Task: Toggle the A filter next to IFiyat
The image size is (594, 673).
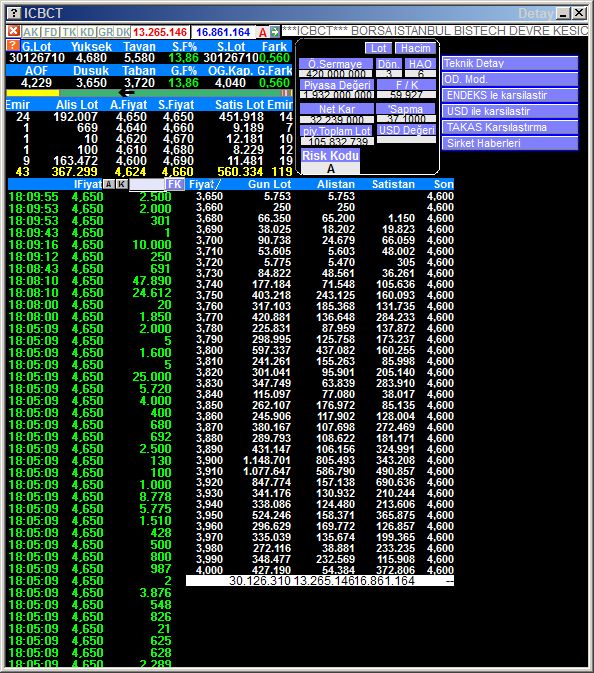Action: tap(109, 184)
